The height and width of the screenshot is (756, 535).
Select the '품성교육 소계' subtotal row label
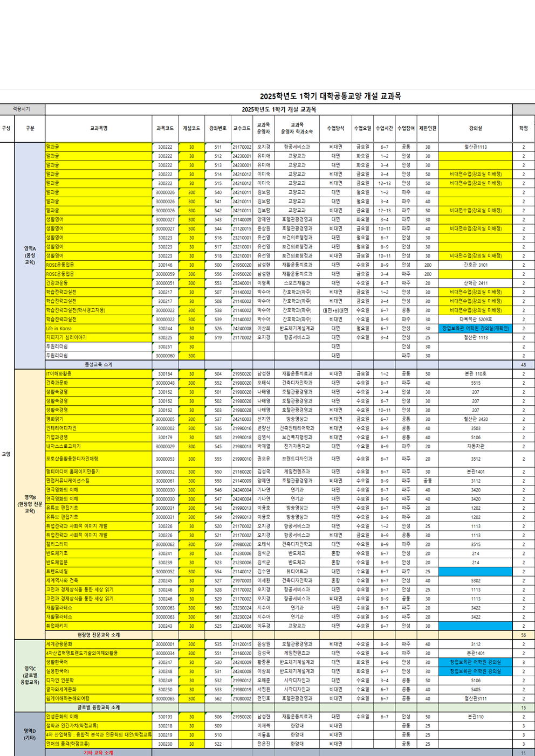point(99,365)
